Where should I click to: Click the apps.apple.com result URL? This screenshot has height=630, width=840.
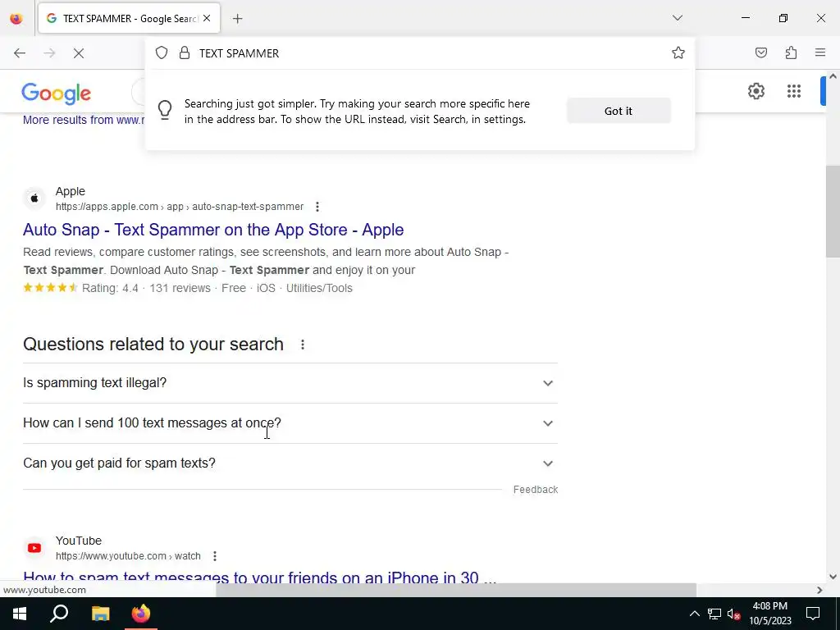(x=180, y=207)
